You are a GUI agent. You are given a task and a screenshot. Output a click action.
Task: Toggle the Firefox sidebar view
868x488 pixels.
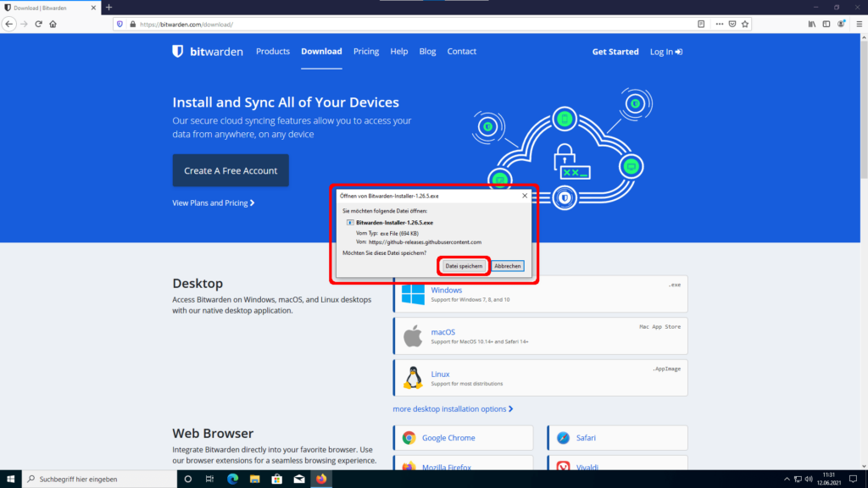(x=826, y=24)
